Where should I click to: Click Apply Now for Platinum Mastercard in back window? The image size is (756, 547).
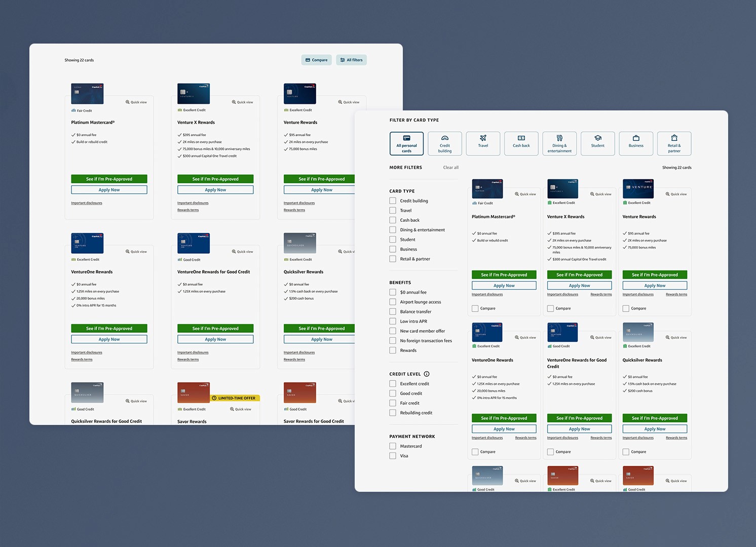[x=109, y=189]
